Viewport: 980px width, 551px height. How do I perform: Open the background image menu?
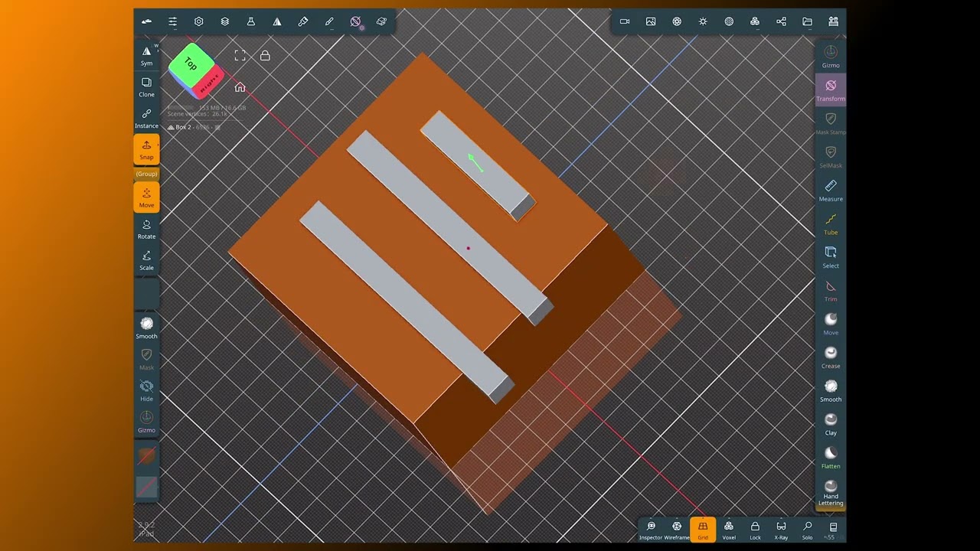(x=651, y=21)
